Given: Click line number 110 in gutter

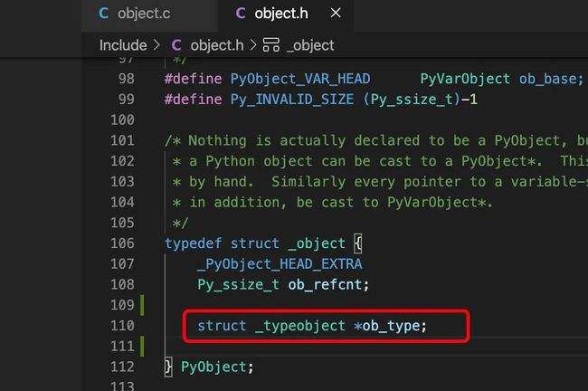Looking at the screenshot, I should click(x=122, y=326).
